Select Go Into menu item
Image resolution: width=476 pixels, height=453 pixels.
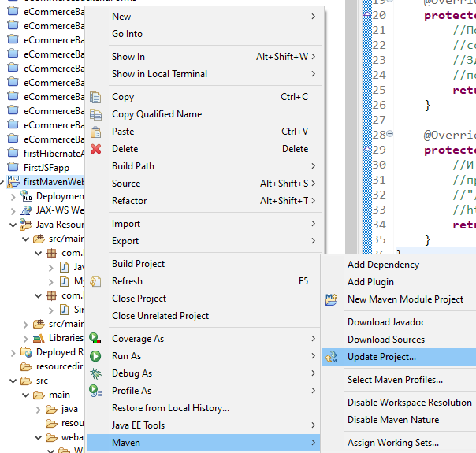click(203, 34)
